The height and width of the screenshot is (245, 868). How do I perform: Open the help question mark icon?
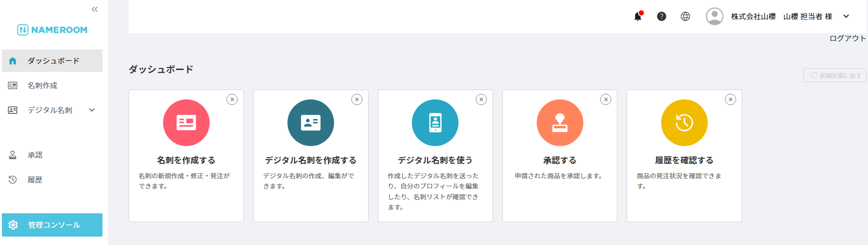pyautogui.click(x=662, y=16)
